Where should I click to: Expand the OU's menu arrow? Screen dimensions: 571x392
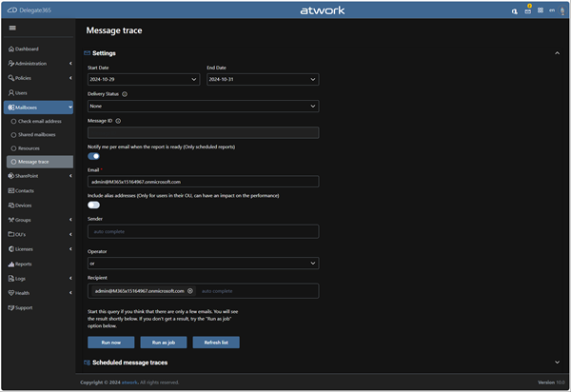click(70, 234)
